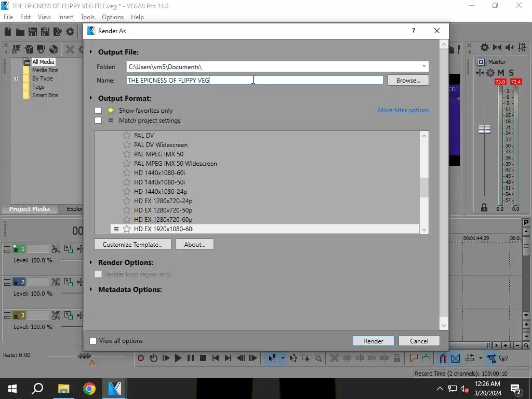Open the Folder path dropdown arrow
This screenshot has height=399, width=532.
point(424,66)
